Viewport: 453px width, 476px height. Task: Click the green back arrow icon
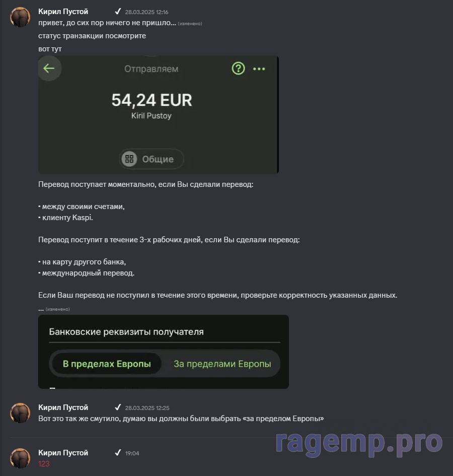pyautogui.click(x=49, y=69)
